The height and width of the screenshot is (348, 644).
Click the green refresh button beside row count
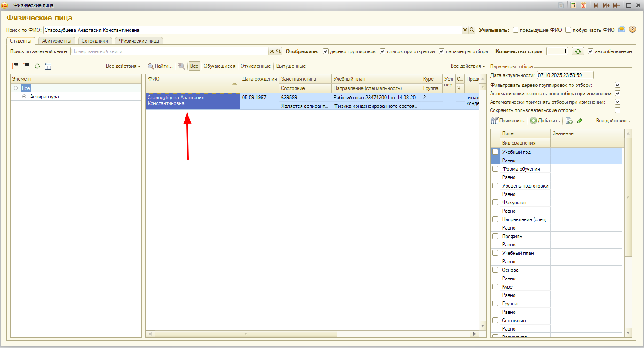(577, 51)
